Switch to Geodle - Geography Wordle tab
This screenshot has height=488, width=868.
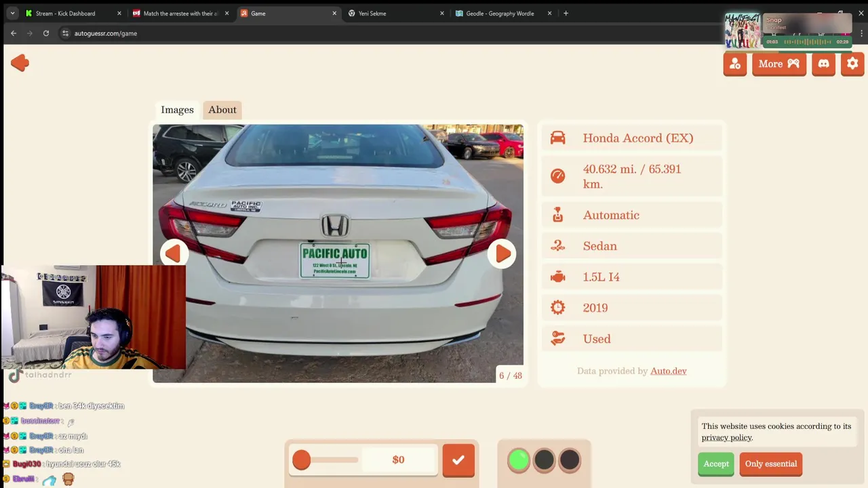click(500, 13)
